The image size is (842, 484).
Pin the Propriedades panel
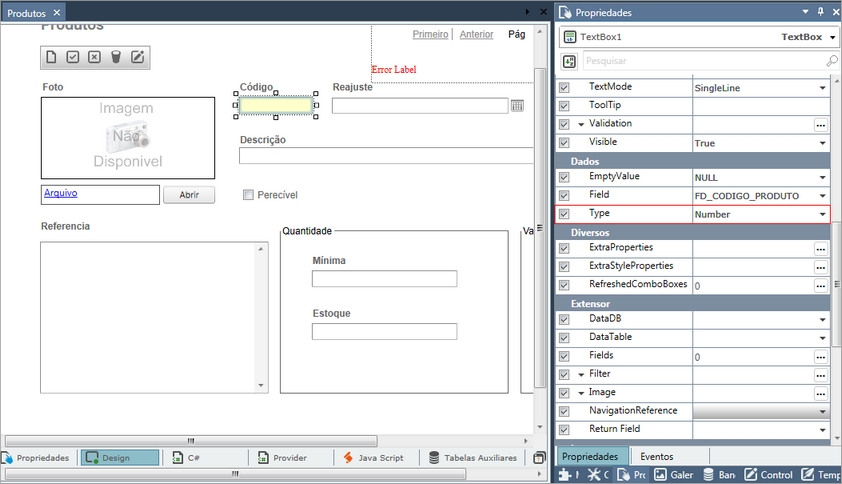pos(820,12)
